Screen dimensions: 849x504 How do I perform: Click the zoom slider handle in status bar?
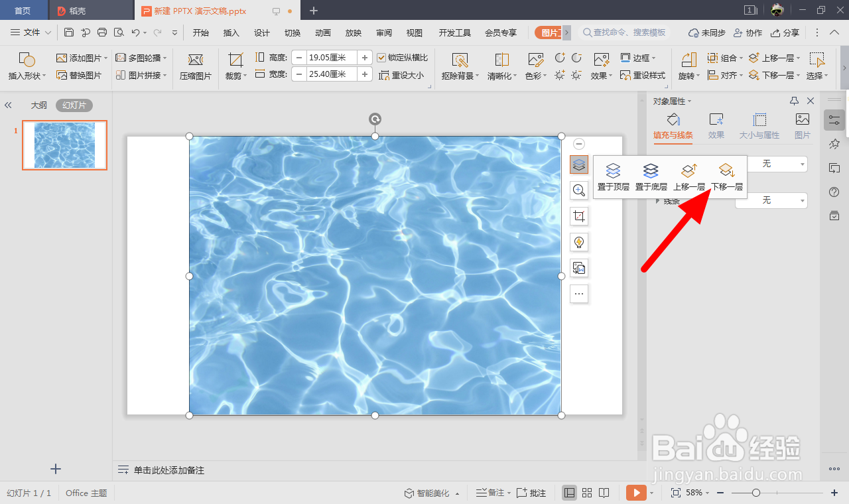pos(756,493)
